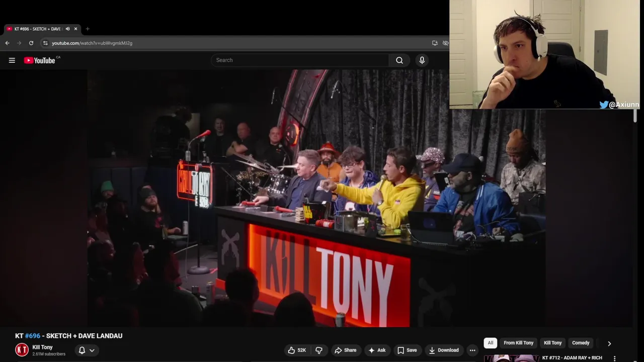Select the KT #696 browser tab
644x362 pixels.
pos(42,29)
